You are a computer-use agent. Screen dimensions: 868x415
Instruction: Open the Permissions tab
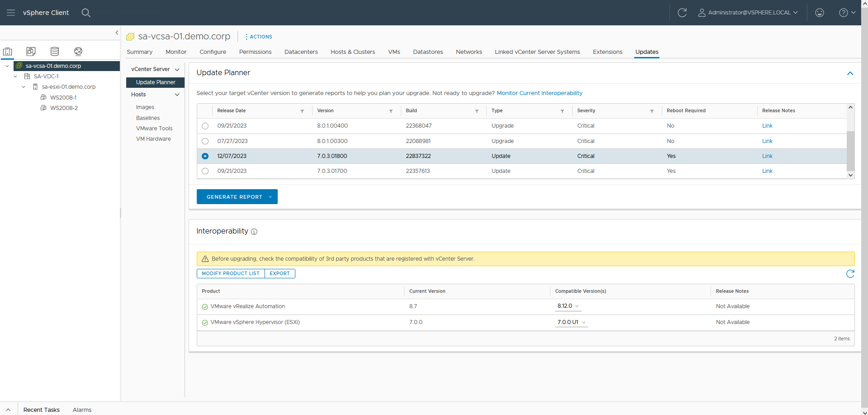tap(255, 52)
